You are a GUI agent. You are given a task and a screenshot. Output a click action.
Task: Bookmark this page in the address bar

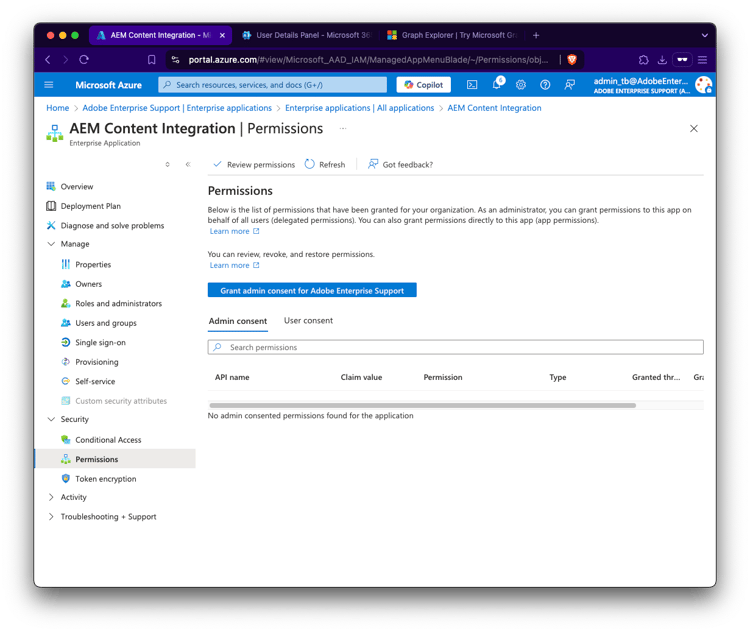click(x=152, y=59)
